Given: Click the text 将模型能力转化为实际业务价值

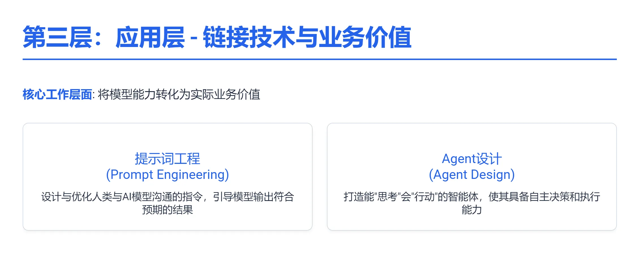Looking at the screenshot, I should (x=179, y=95).
